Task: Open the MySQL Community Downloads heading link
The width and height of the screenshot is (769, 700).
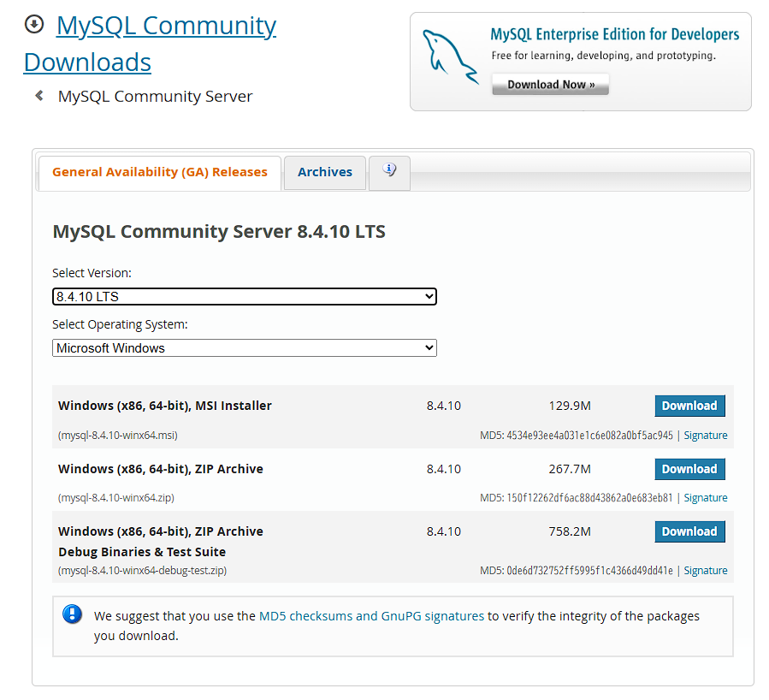Action: [x=150, y=44]
